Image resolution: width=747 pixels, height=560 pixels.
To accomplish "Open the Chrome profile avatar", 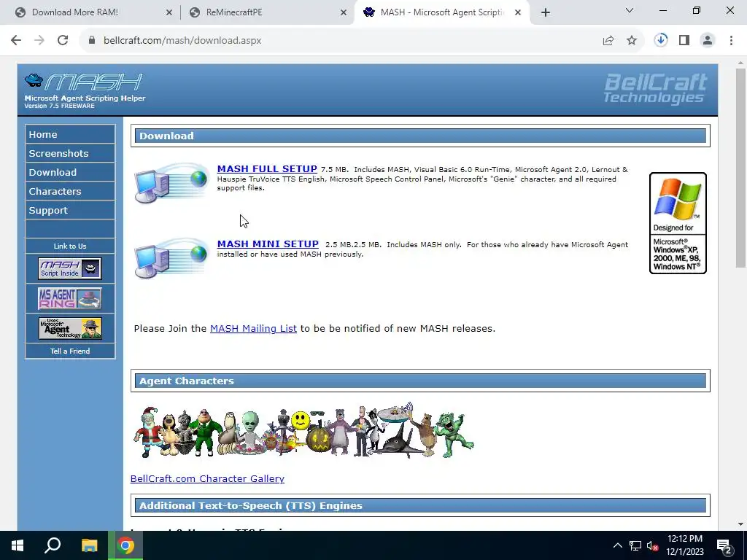I will [708, 41].
